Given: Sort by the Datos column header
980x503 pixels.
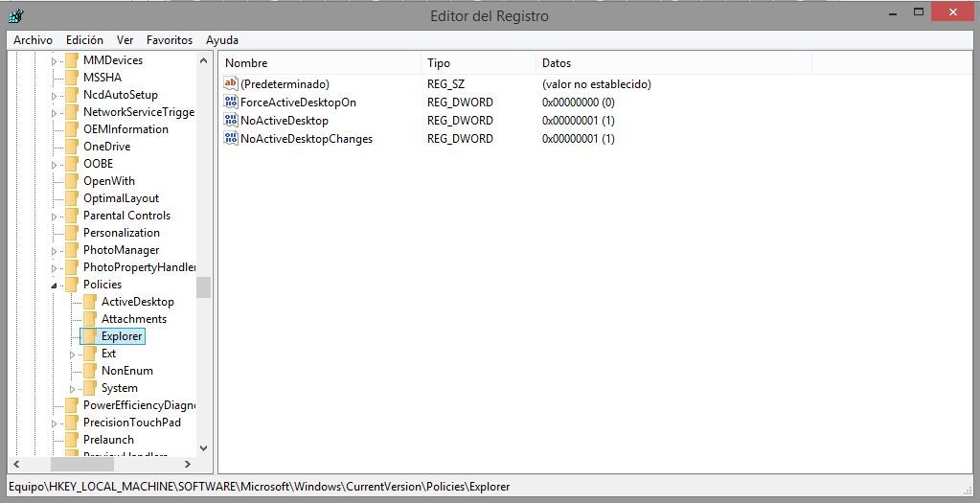Looking at the screenshot, I should [673, 63].
